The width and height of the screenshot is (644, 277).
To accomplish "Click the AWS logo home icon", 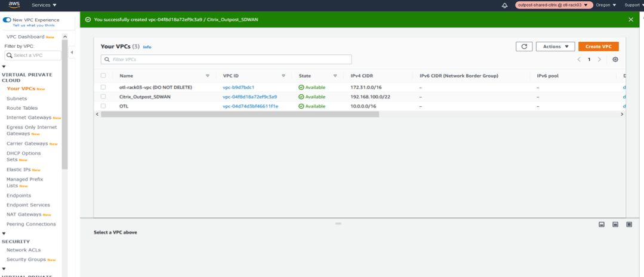I will [x=14, y=5].
